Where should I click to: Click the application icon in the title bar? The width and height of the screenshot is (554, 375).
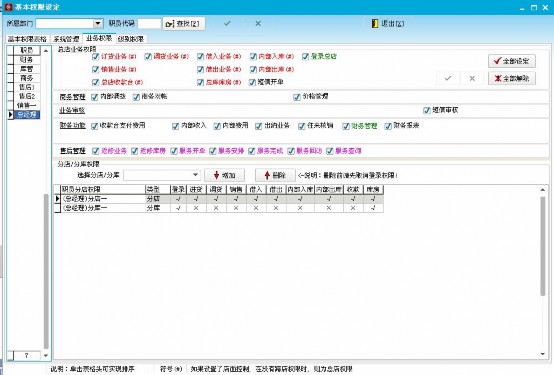(x=8, y=7)
